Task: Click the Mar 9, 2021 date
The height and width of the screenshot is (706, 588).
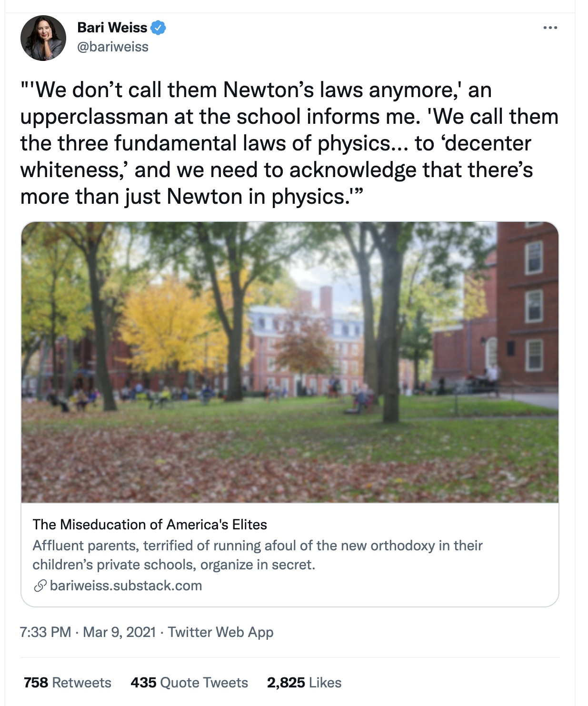Action: click(x=120, y=632)
